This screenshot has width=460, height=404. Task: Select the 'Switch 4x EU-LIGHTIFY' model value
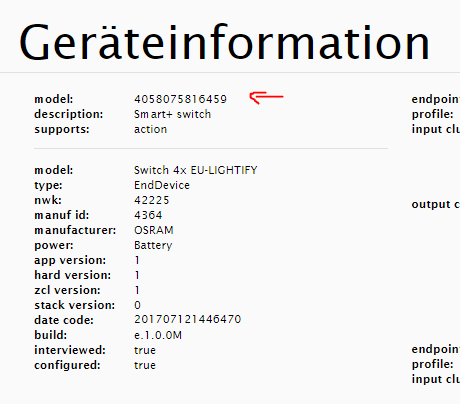pos(196,170)
